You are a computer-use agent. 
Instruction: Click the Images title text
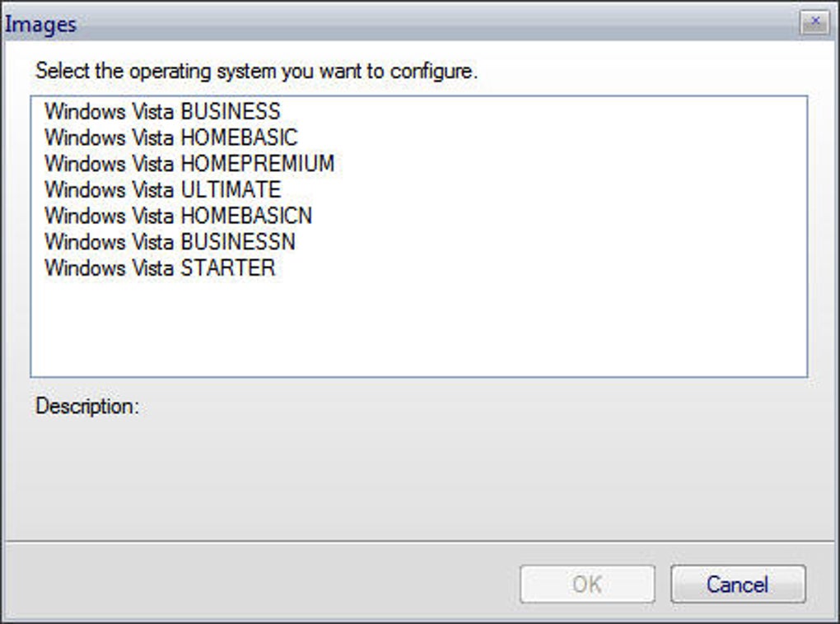[x=41, y=25]
